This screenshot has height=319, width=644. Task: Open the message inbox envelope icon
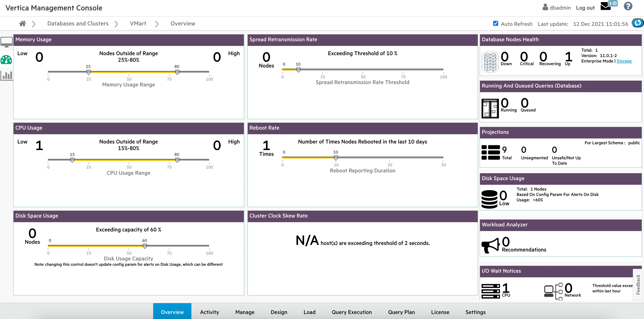[x=605, y=6]
